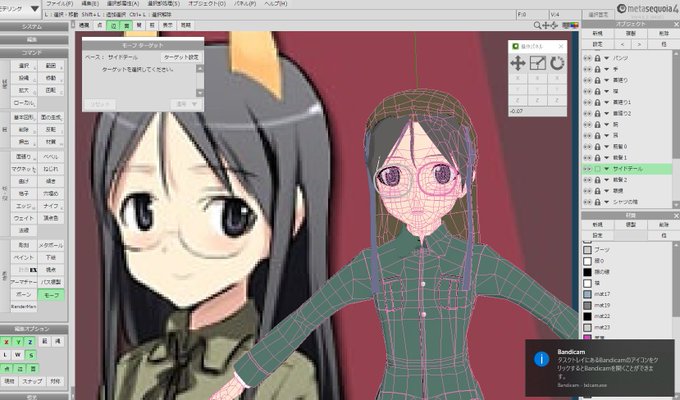
Task: Select the ボーン bone command
Action: [24, 295]
